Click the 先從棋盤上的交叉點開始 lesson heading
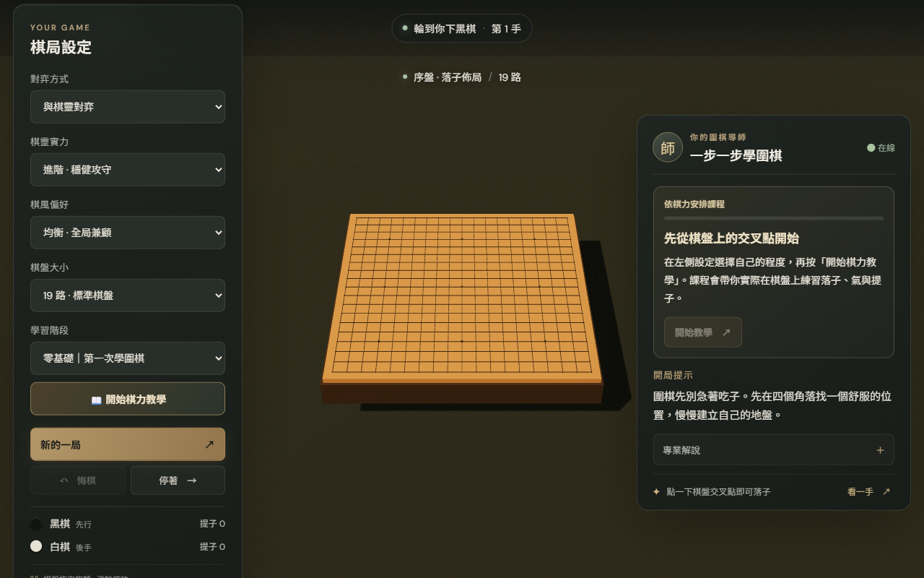 pos(731,238)
